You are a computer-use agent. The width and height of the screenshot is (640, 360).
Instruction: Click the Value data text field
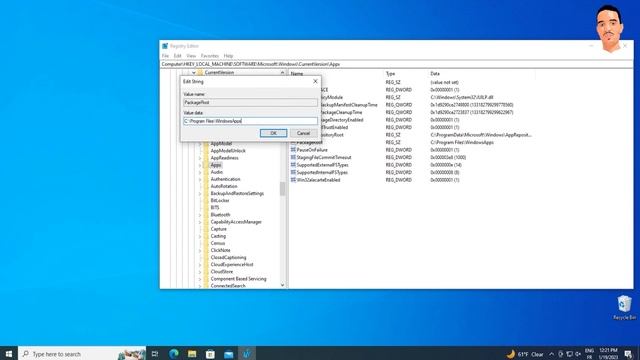click(x=250, y=121)
